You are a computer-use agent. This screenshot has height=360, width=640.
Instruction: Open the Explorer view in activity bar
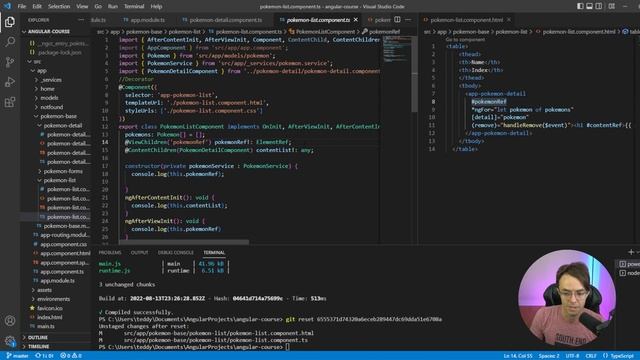tap(10, 22)
